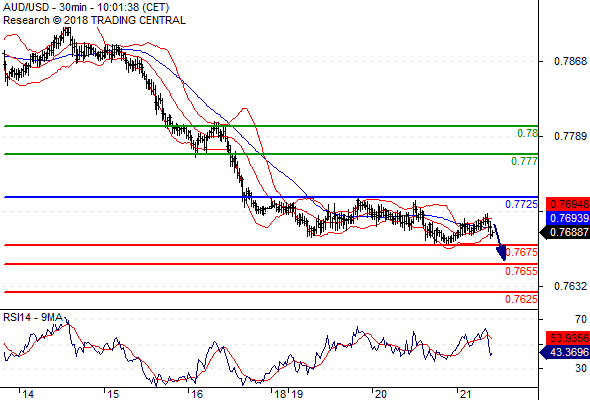Screen dimensions: 590x400
Task: Click the date 16 axis marker
Action: [197, 394]
